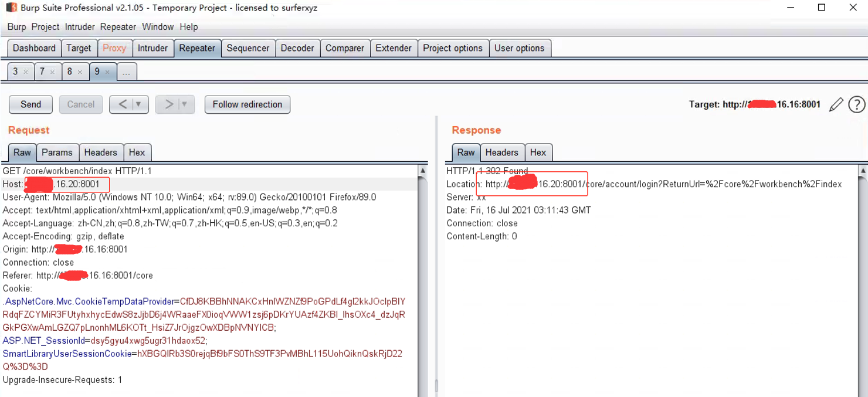Open the User options tab
The image size is (868, 397).
[519, 48]
